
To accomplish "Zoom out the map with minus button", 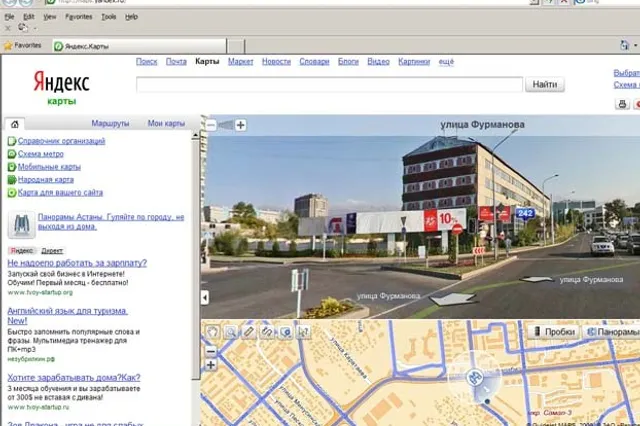I will 211,351.
